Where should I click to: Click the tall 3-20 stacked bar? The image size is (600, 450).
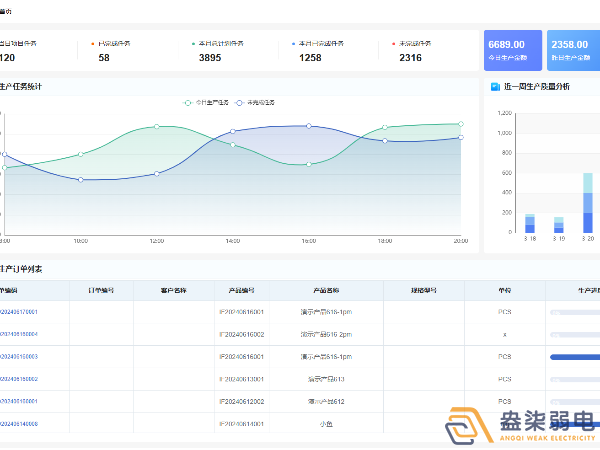coord(588,203)
